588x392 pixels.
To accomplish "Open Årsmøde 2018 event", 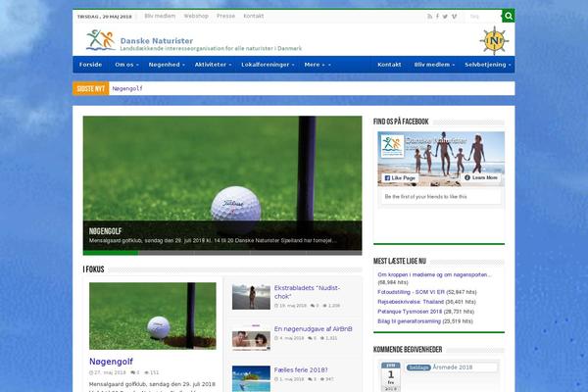I will 452,367.
